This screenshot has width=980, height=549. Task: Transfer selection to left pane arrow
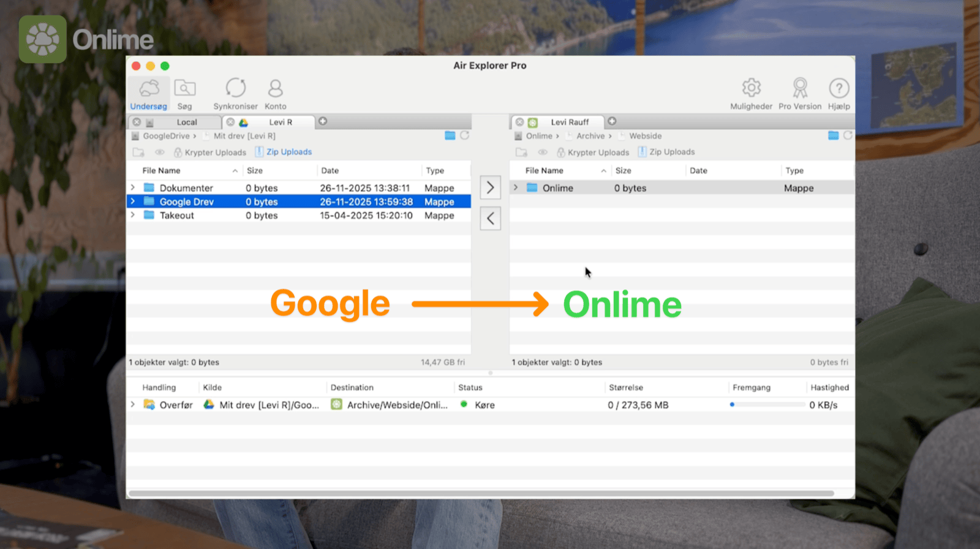pyautogui.click(x=490, y=218)
